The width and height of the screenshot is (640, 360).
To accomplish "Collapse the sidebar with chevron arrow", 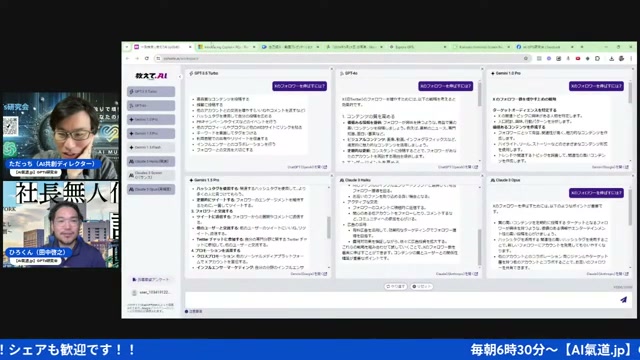I will click(x=180, y=76).
